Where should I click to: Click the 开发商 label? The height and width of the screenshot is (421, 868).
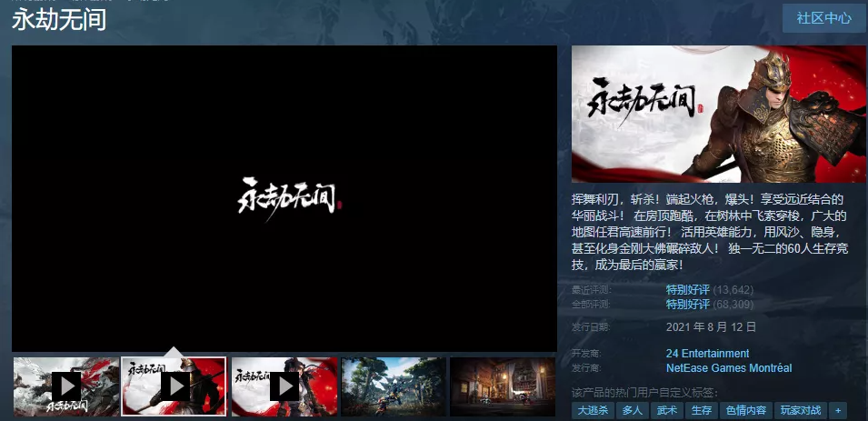click(x=586, y=354)
